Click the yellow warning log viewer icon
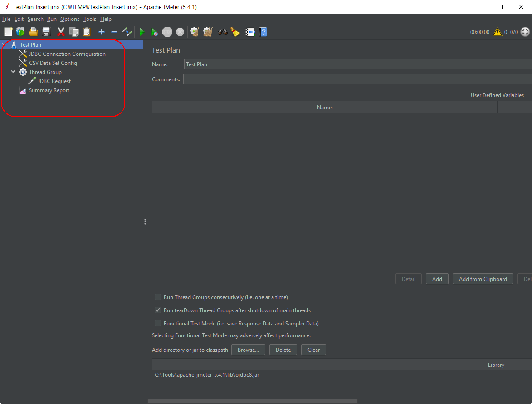532x404 pixels. click(x=498, y=32)
